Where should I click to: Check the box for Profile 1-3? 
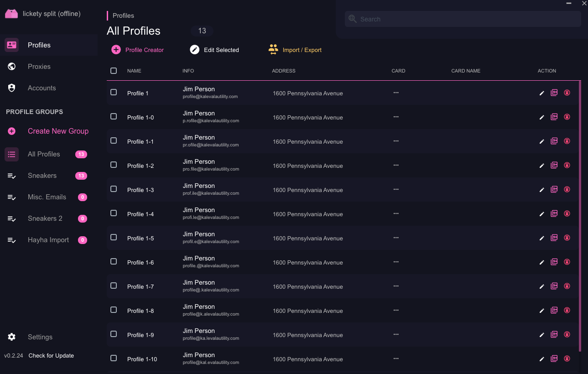(114, 189)
